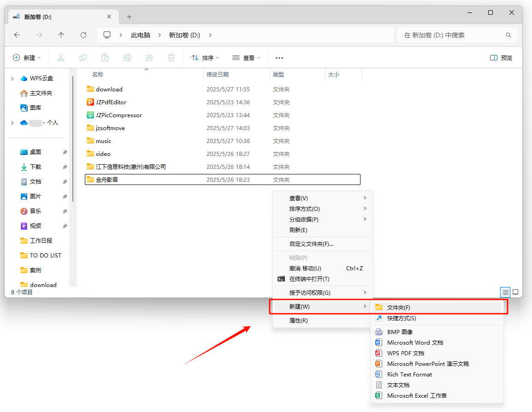The height and width of the screenshot is (412, 532).
Task: Expand the 排序方式(O) context submenu
Action: tap(322, 209)
